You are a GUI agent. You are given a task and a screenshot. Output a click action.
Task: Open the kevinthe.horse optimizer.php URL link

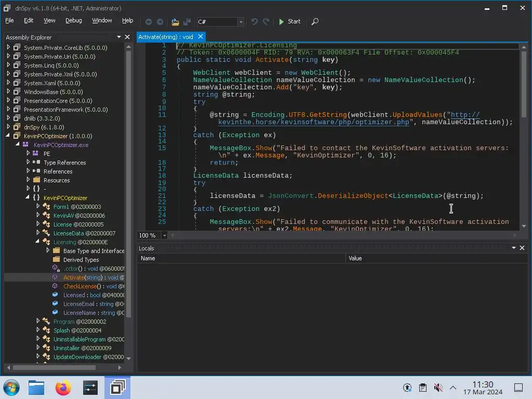pos(313,122)
